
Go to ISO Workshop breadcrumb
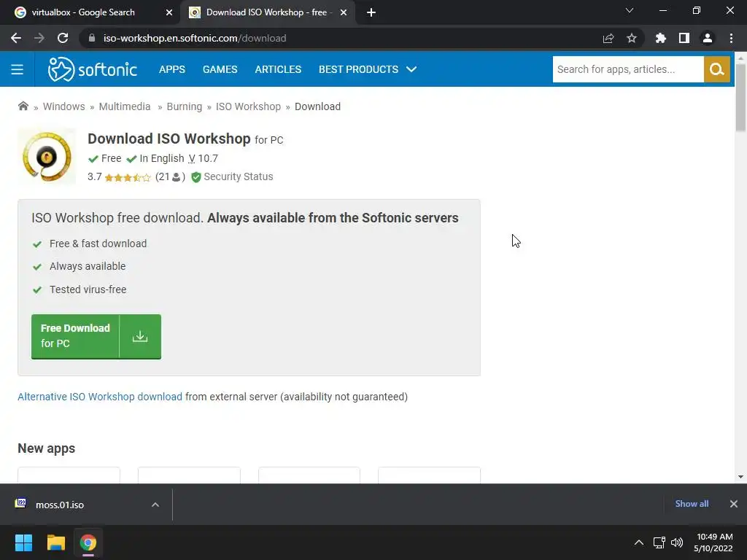point(248,106)
